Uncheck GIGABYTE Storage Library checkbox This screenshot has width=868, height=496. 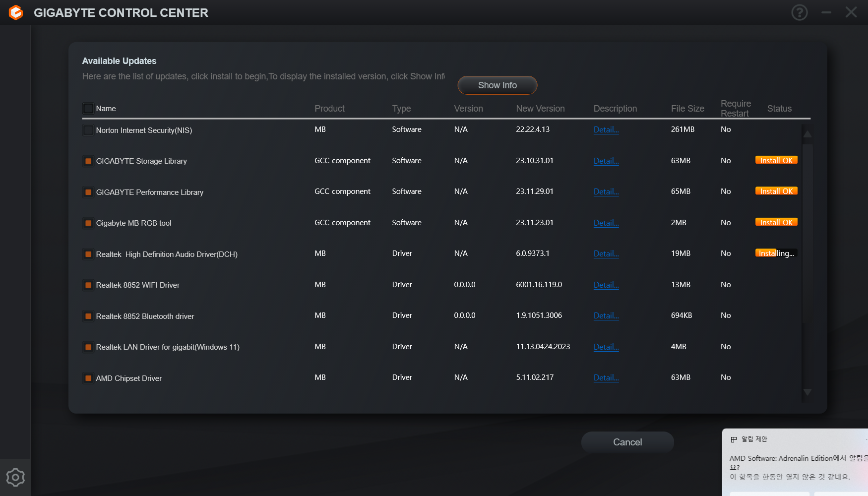[88, 161]
